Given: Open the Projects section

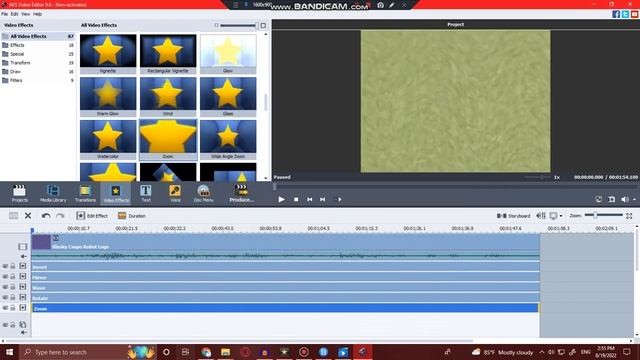Looking at the screenshot, I should [x=20, y=193].
